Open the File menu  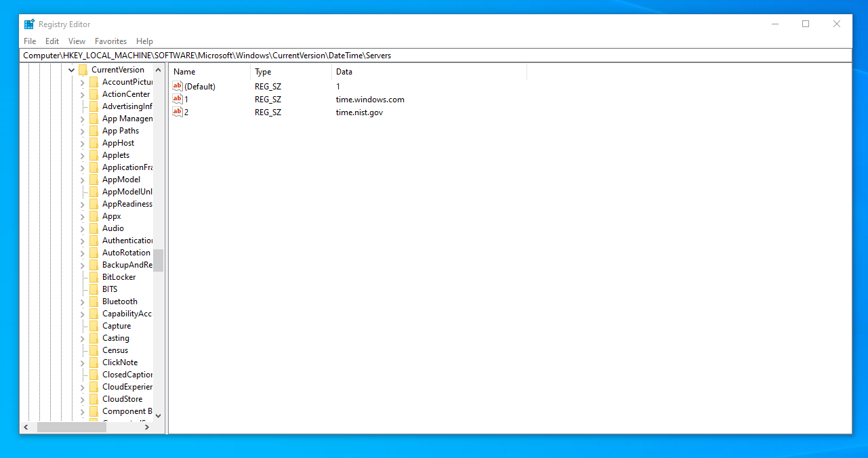pyautogui.click(x=30, y=41)
